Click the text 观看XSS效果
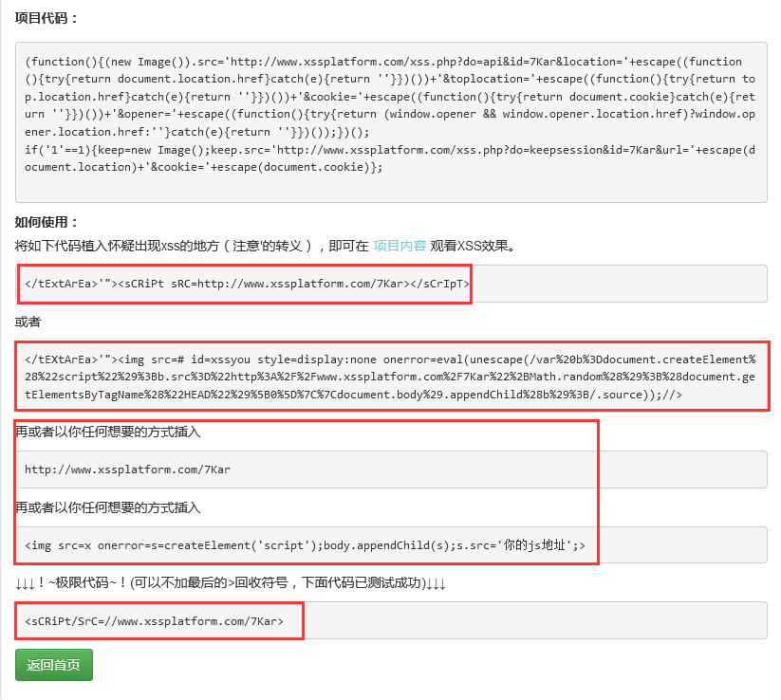 [x=473, y=246]
